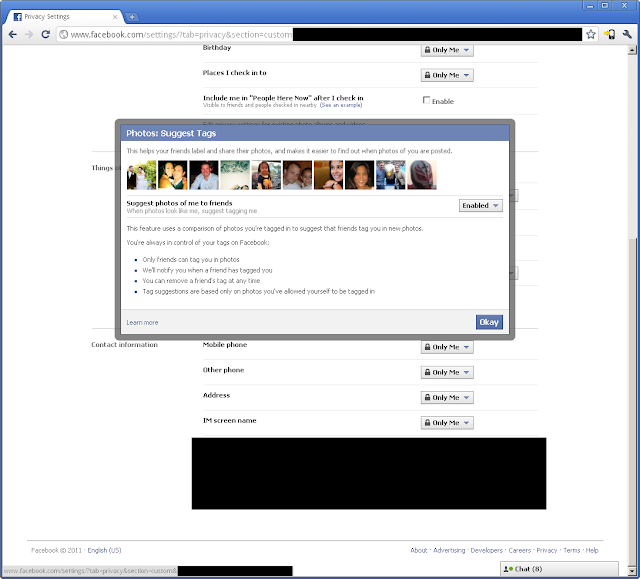Viewport: 640px width, 579px height.
Task: Open the Enabled dropdown in Suggest Tags
Action: pyautogui.click(x=480, y=205)
